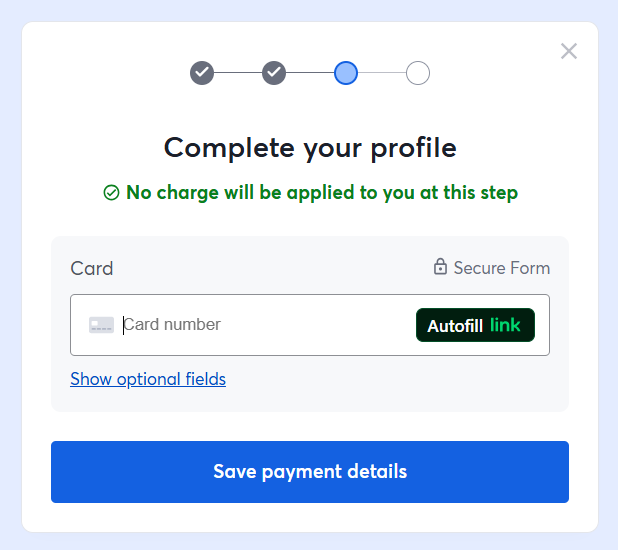Click the Secure Form padlock icon

point(440,267)
